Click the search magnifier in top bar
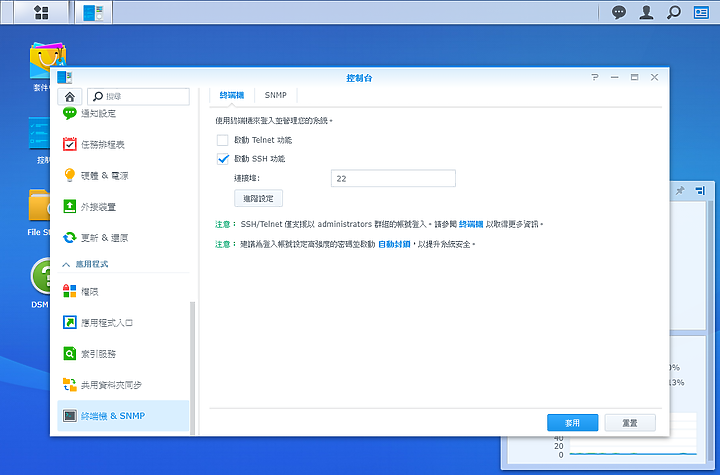The image size is (720, 475). (x=674, y=12)
